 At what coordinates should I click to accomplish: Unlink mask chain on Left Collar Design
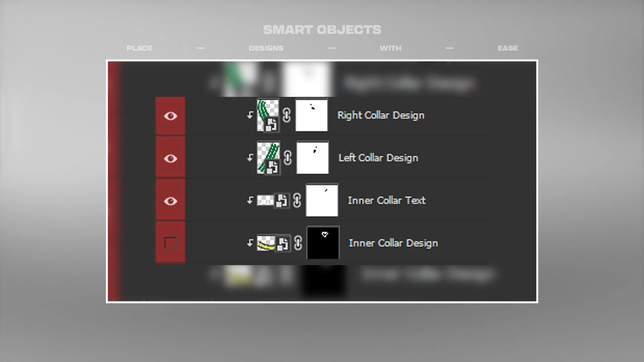pyautogui.click(x=287, y=158)
